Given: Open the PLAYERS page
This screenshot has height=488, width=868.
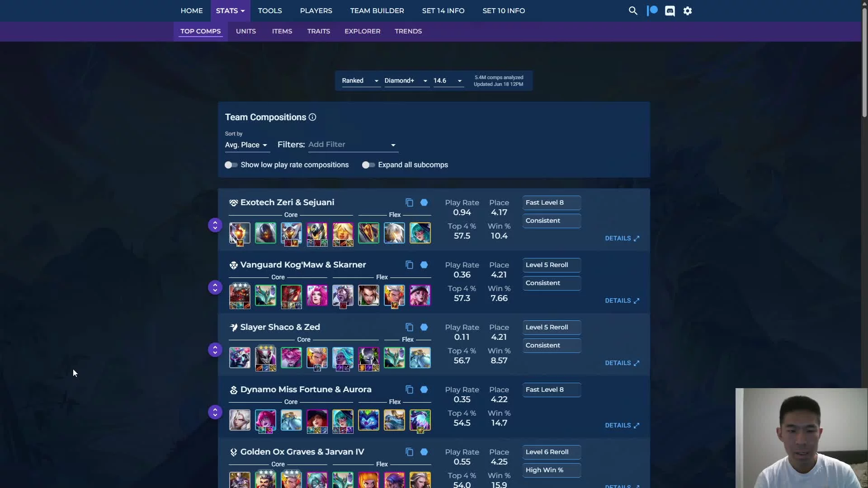Looking at the screenshot, I should pyautogui.click(x=316, y=11).
